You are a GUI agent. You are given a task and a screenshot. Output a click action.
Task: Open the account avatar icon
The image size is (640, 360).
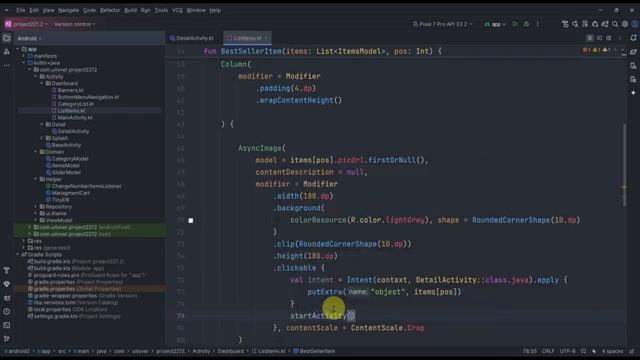[635, 24]
